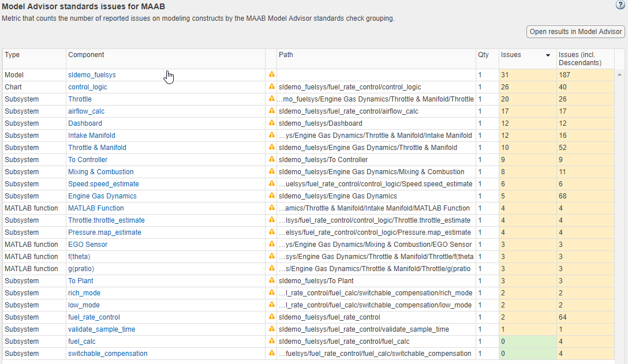Click the help question mark icon
628x364 pixels.
pos(620,5)
